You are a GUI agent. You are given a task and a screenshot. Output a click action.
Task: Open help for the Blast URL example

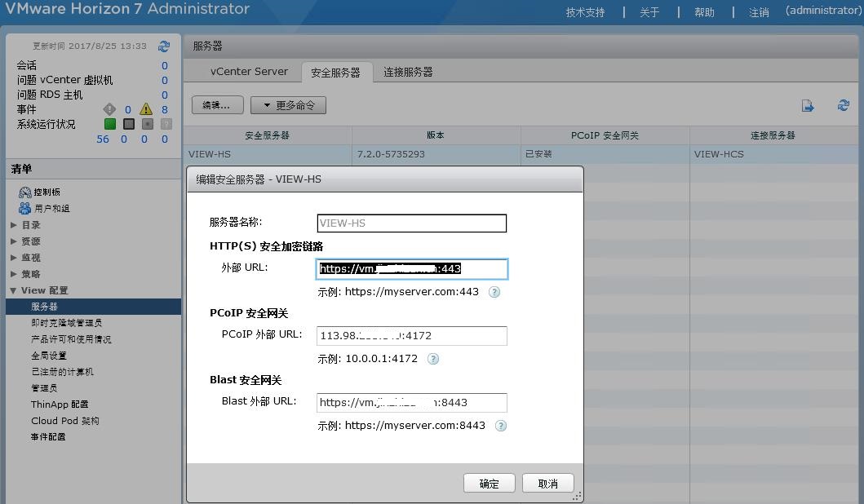click(500, 426)
